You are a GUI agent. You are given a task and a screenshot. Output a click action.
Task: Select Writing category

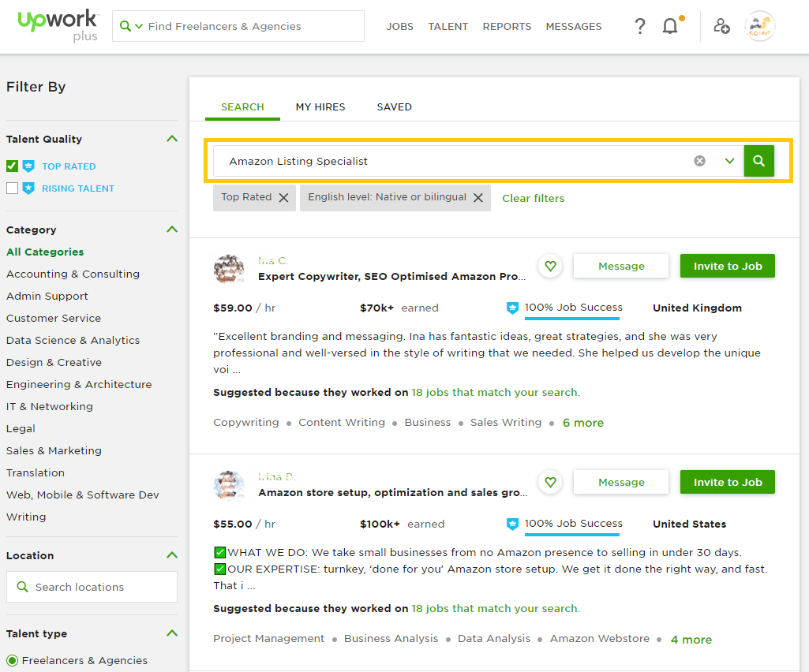tap(26, 517)
